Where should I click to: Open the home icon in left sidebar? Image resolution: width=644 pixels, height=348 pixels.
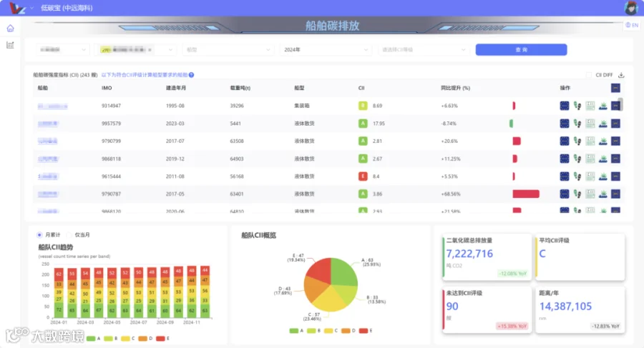point(10,29)
